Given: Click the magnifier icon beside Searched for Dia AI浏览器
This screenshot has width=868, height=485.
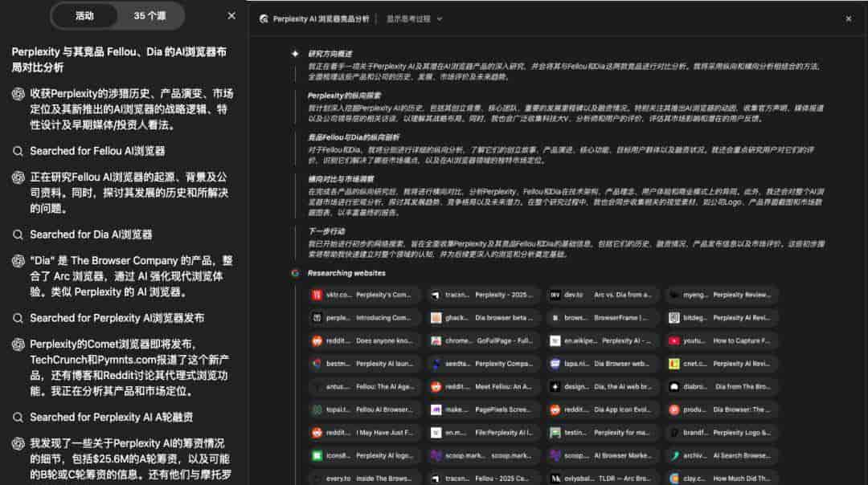Looking at the screenshot, I should 18,234.
